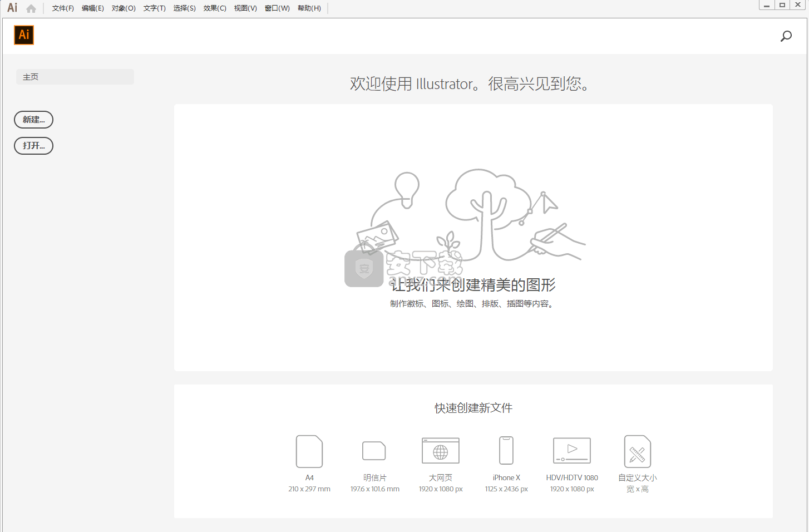Screen dimensions: 809x532
Task: Open the 选择(S) menu
Action: pos(185,8)
